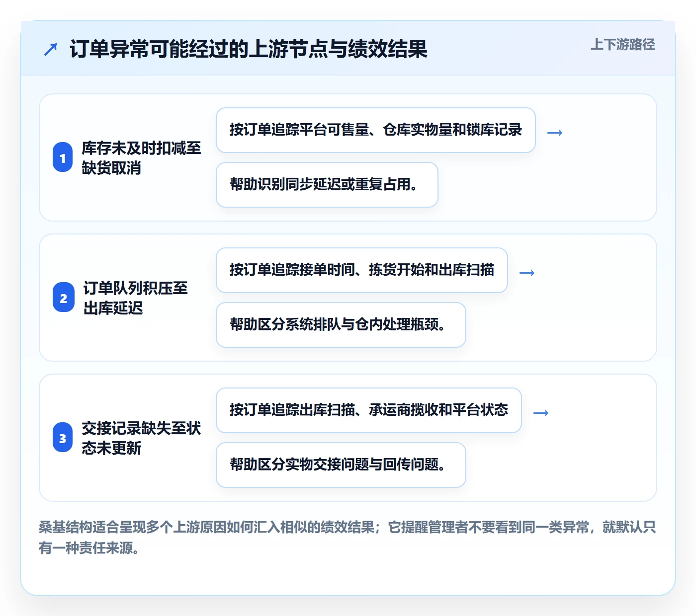The height and width of the screenshot is (616, 696).
Task: Click the box 帮助区分实物交接问题与回传问题
Action: (x=341, y=465)
